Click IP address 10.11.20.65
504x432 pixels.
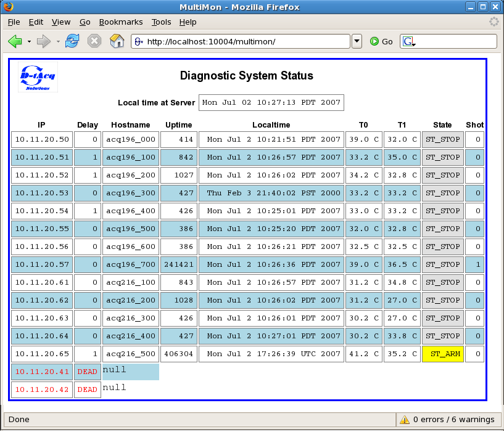click(42, 354)
